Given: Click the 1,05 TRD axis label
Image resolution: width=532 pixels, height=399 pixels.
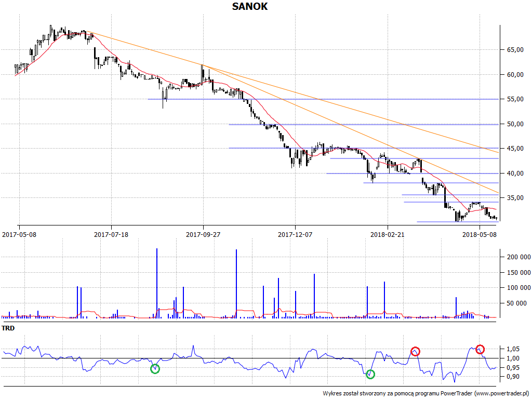Looking at the screenshot, I should point(513,349).
